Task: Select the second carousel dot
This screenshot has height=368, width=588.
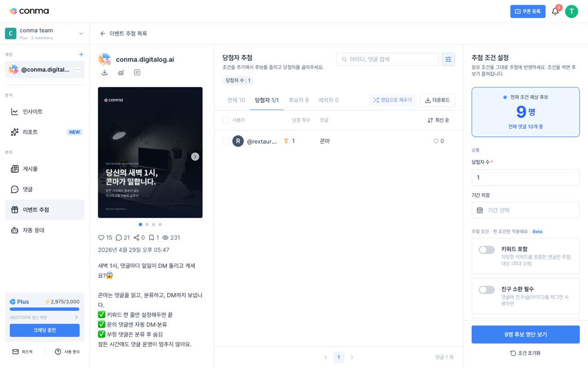Action: tap(147, 224)
